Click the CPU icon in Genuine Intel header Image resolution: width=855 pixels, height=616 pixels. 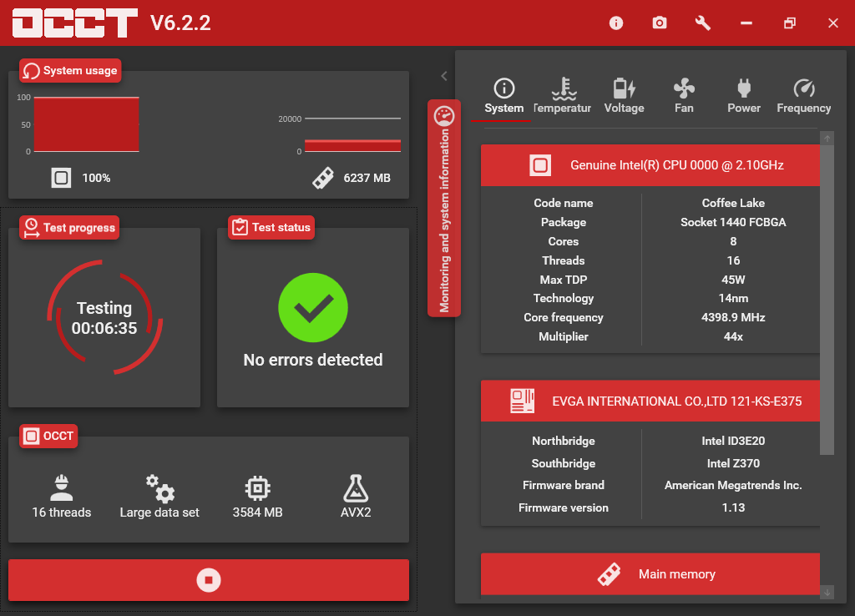(x=540, y=165)
